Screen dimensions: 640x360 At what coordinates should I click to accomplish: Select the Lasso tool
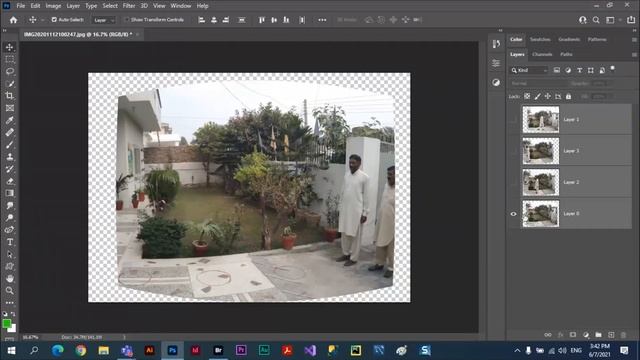pyautogui.click(x=9, y=71)
